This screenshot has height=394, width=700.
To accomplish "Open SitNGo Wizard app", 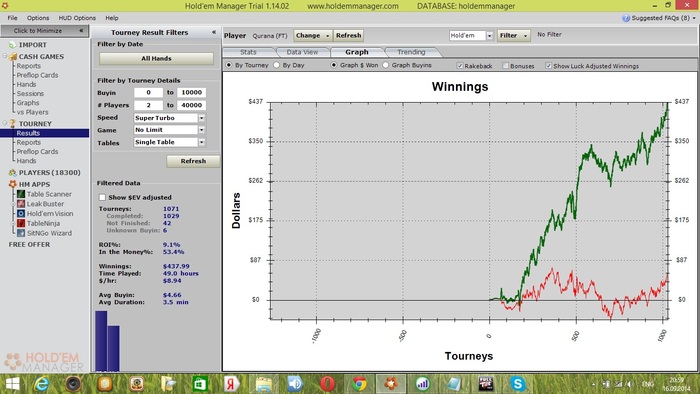I will click(49, 233).
